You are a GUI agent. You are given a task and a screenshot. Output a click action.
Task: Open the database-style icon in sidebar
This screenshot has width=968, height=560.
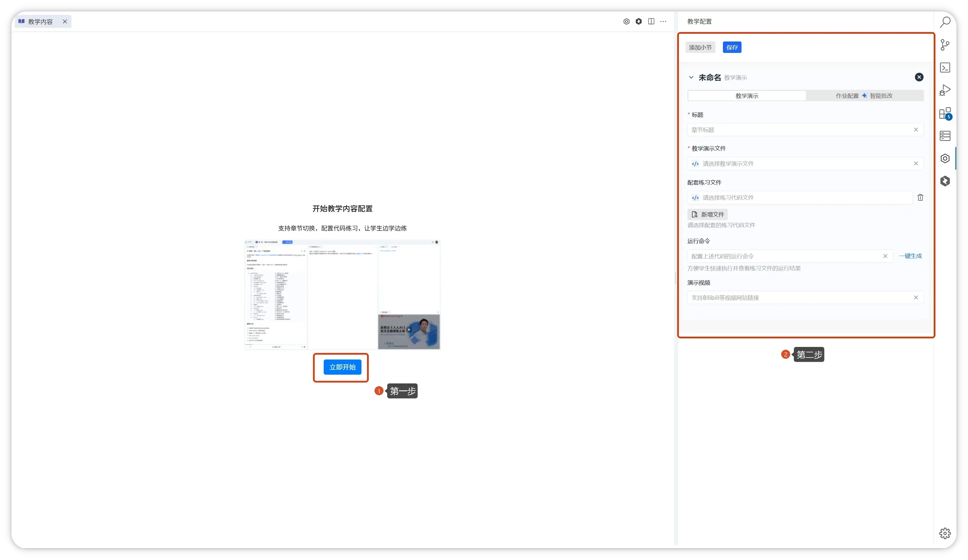[945, 136]
